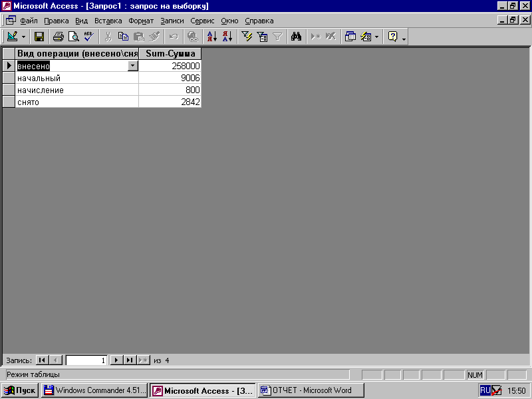Open the Пуск start button
This screenshot has height=399, width=532.
point(20,390)
